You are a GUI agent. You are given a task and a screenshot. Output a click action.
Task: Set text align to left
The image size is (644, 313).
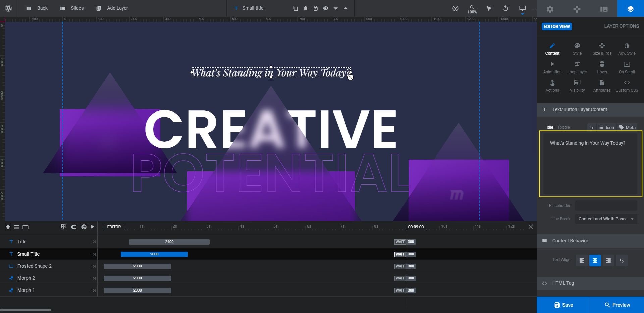click(582, 260)
